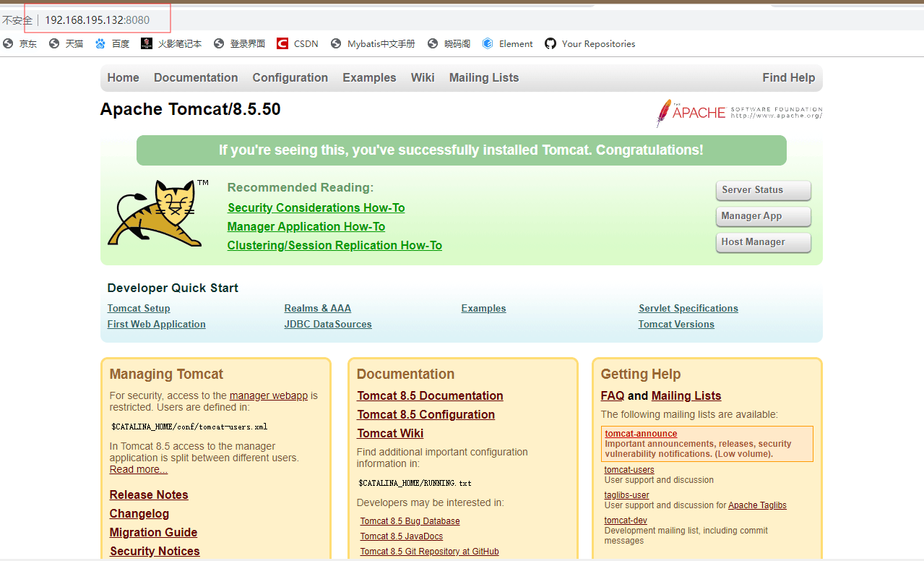Open the Realms & AAA link
The height and width of the screenshot is (561, 924).
318,309
